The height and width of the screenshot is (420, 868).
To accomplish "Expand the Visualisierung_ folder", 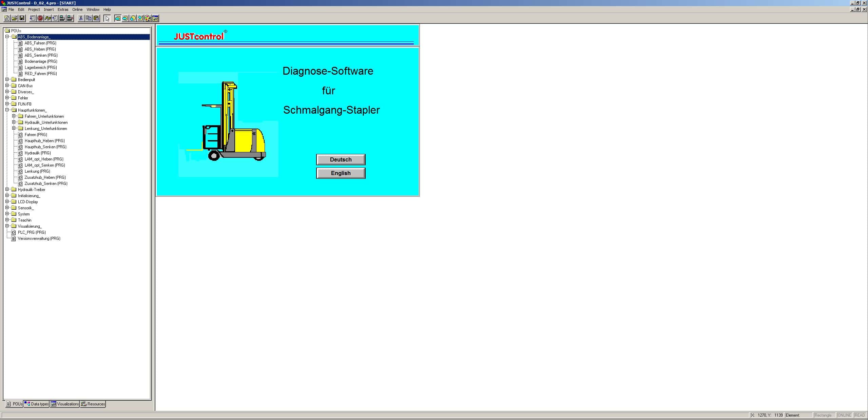I will point(7,226).
